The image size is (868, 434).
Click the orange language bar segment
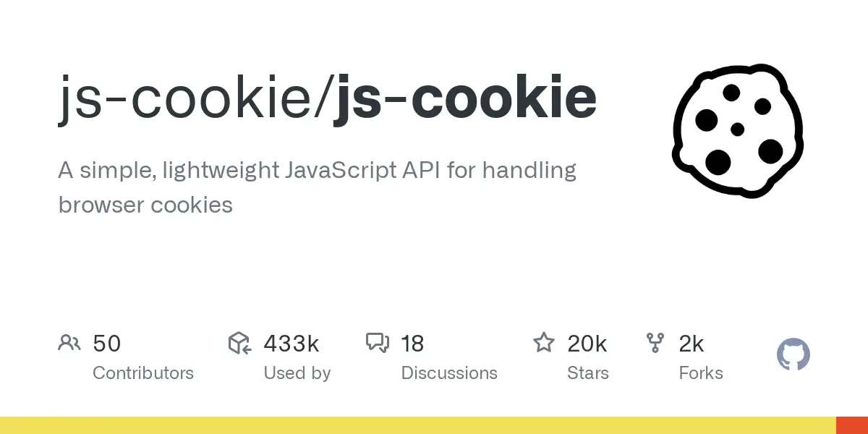click(x=852, y=425)
